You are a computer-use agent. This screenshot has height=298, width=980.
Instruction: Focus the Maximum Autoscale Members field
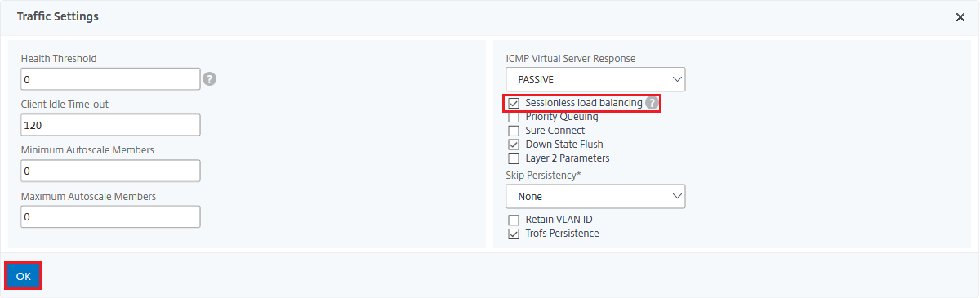[x=110, y=216]
